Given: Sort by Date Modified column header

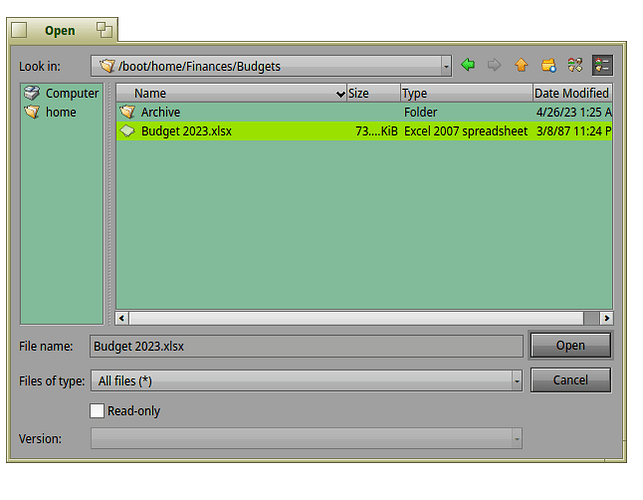Looking at the screenshot, I should (x=572, y=93).
